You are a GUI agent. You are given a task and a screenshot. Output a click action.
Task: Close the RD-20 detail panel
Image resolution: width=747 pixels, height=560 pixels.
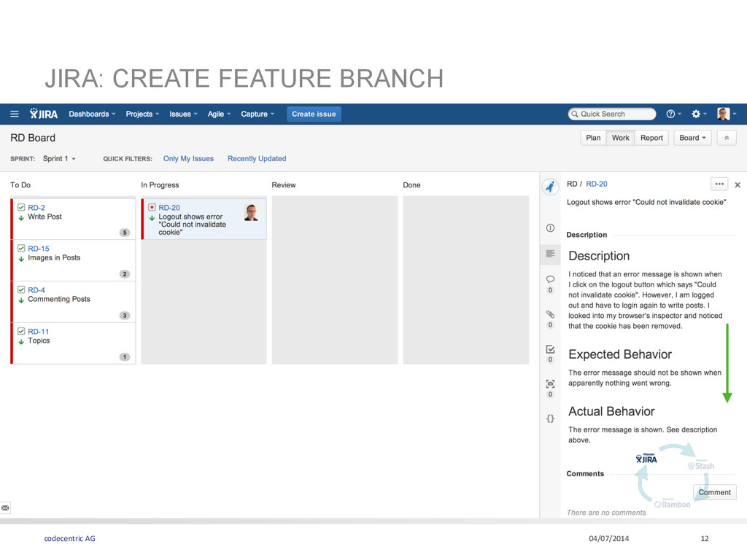tap(738, 184)
